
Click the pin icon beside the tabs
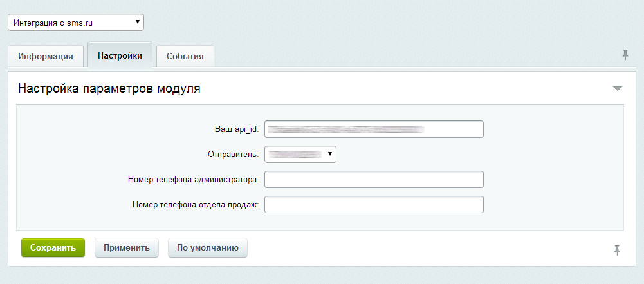[x=625, y=55]
